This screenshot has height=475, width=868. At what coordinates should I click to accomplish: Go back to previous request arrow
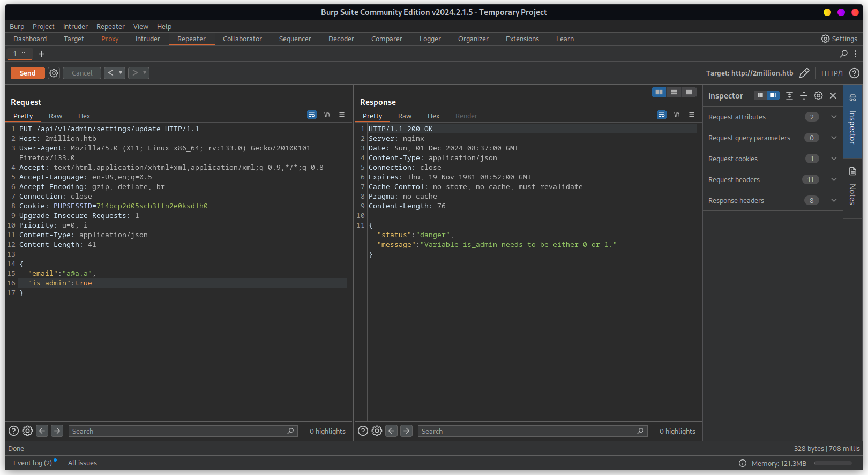pos(110,73)
